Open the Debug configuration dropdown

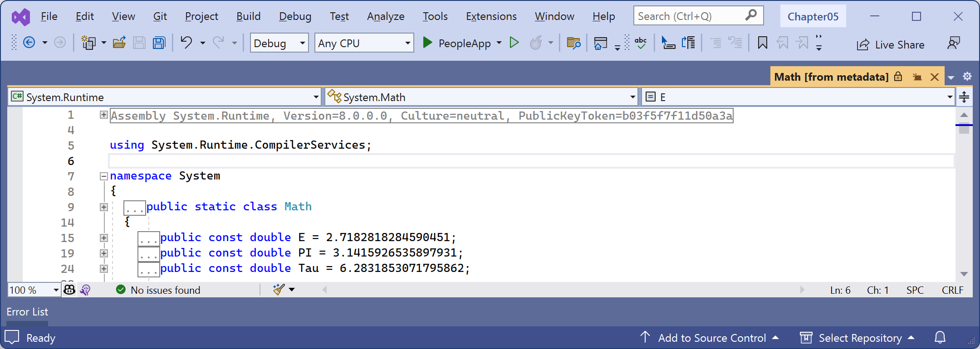279,43
